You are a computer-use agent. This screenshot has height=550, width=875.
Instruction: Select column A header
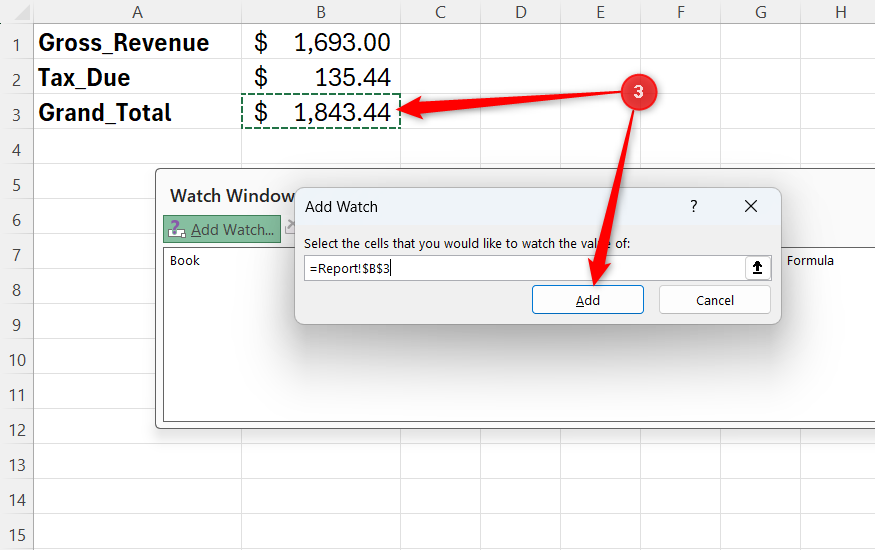point(137,12)
